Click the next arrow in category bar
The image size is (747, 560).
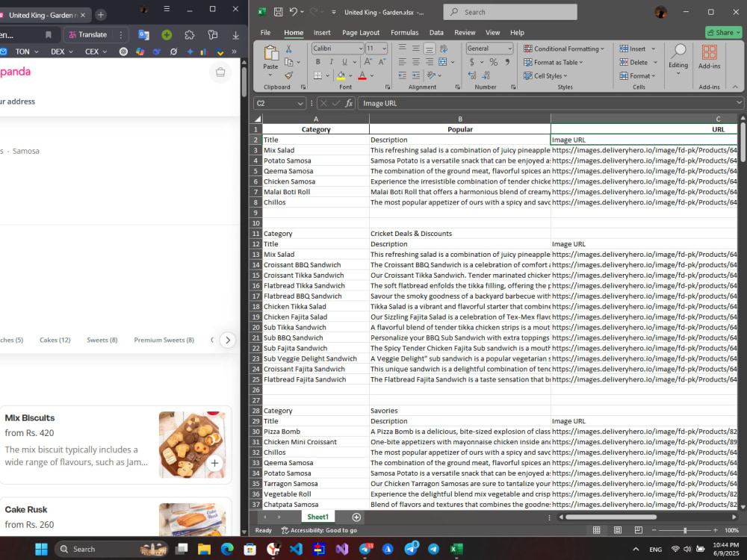(228, 340)
